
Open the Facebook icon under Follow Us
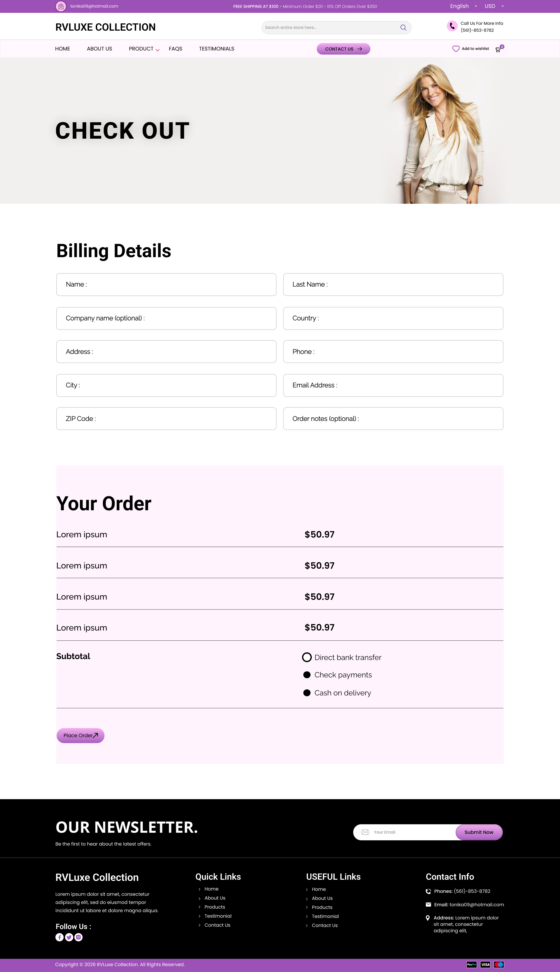(x=59, y=937)
